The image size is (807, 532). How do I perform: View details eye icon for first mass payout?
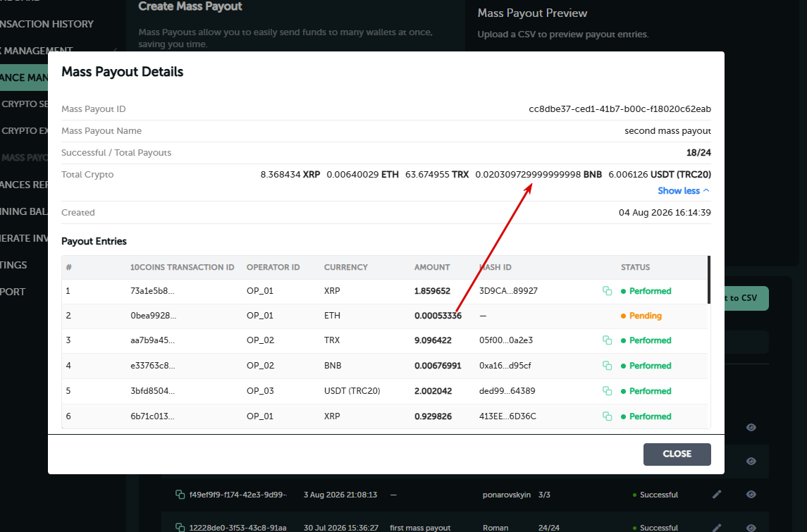point(751,527)
